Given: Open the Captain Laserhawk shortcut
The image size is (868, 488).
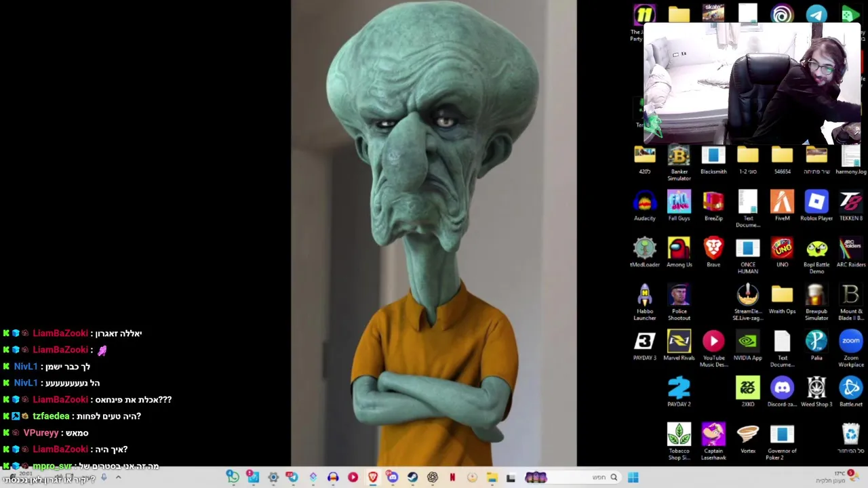Looking at the screenshot, I should click(713, 441).
